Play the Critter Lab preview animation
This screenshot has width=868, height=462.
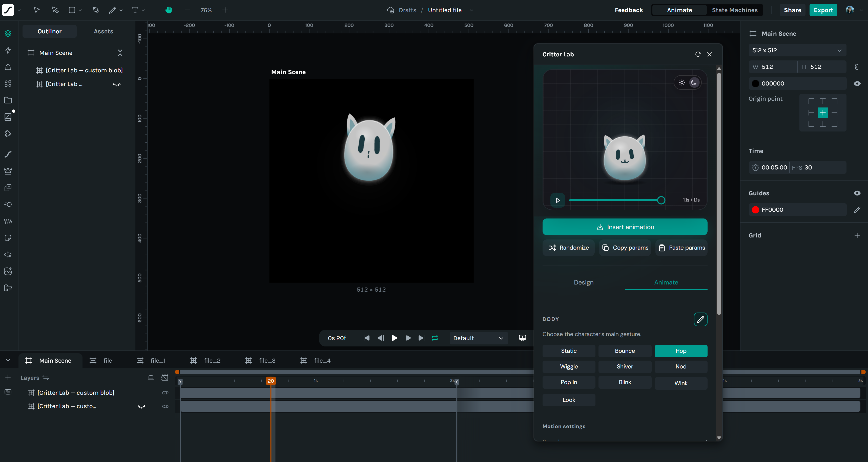pos(558,200)
